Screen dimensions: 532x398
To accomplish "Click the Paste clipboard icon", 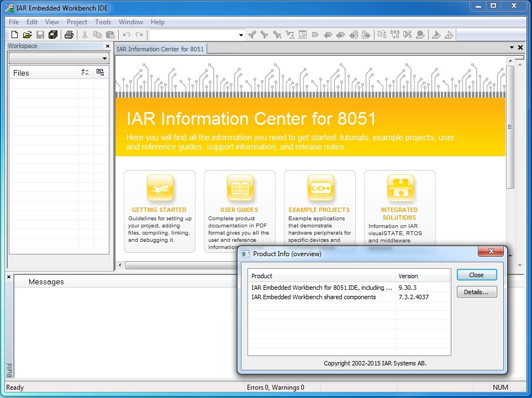I will tap(110, 35).
